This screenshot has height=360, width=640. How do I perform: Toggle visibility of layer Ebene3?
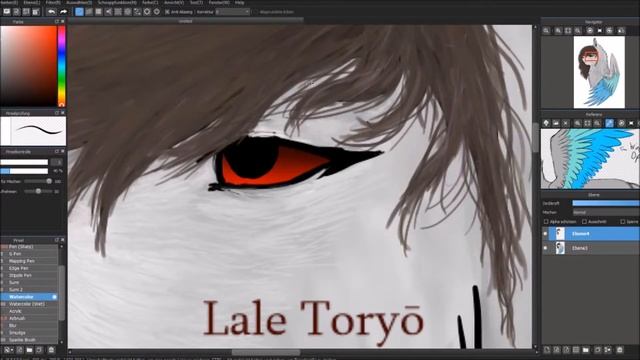point(545,248)
